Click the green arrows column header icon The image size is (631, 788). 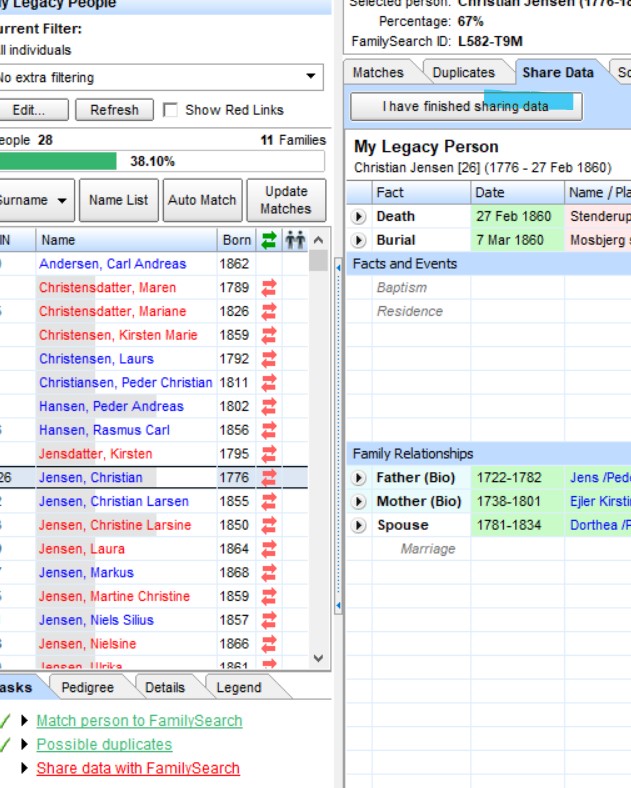pyautogui.click(x=269, y=240)
